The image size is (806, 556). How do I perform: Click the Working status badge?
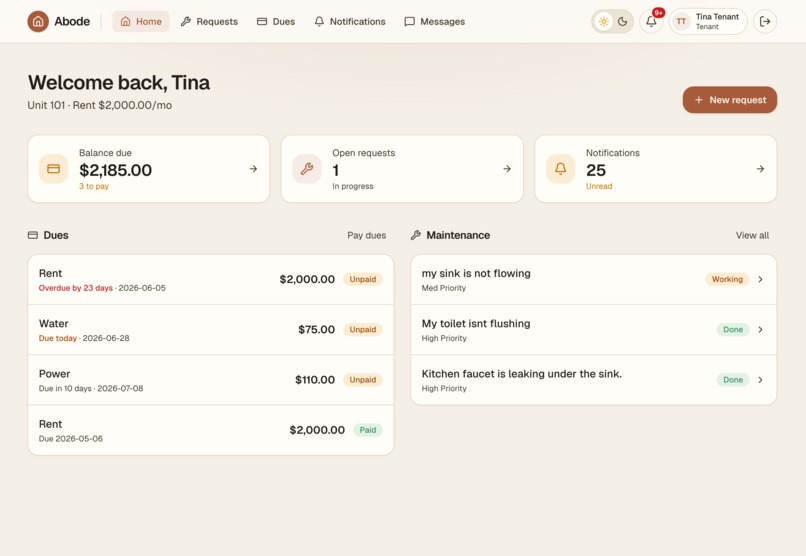tap(727, 279)
